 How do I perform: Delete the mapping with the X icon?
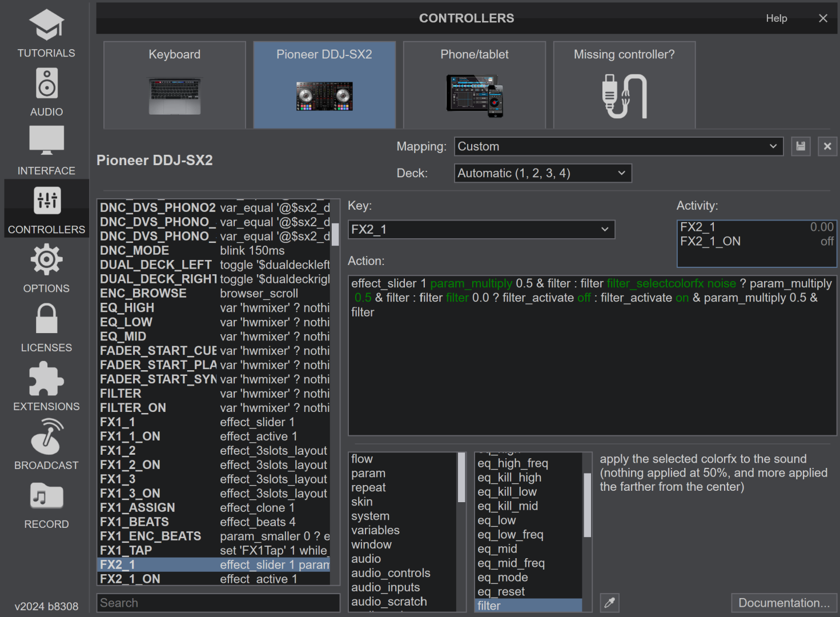coord(827,146)
